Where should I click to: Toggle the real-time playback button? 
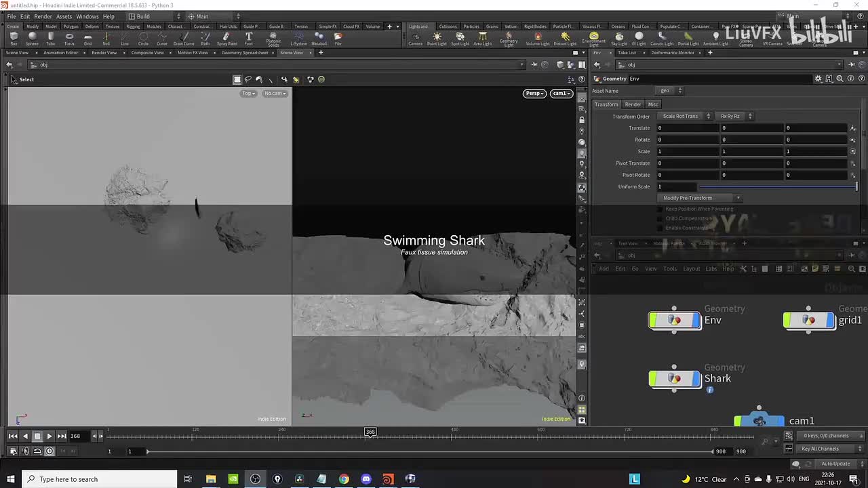point(49,451)
